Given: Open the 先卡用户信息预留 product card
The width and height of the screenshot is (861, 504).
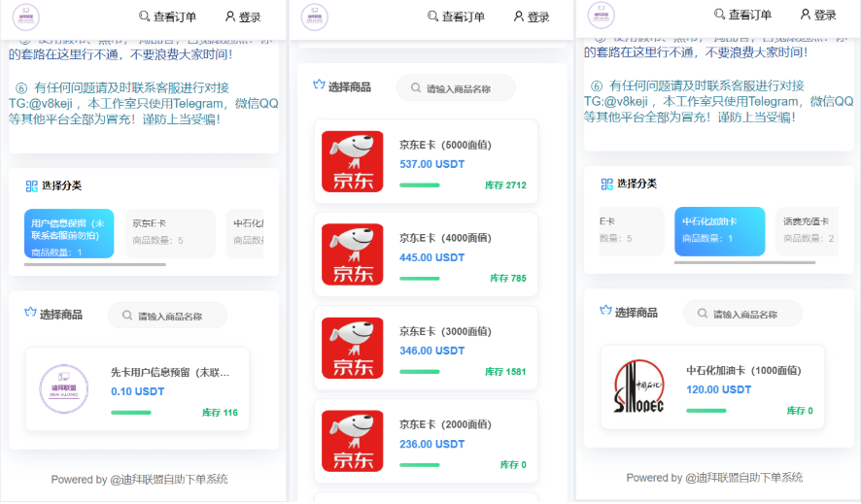Looking at the screenshot, I should [x=137, y=388].
